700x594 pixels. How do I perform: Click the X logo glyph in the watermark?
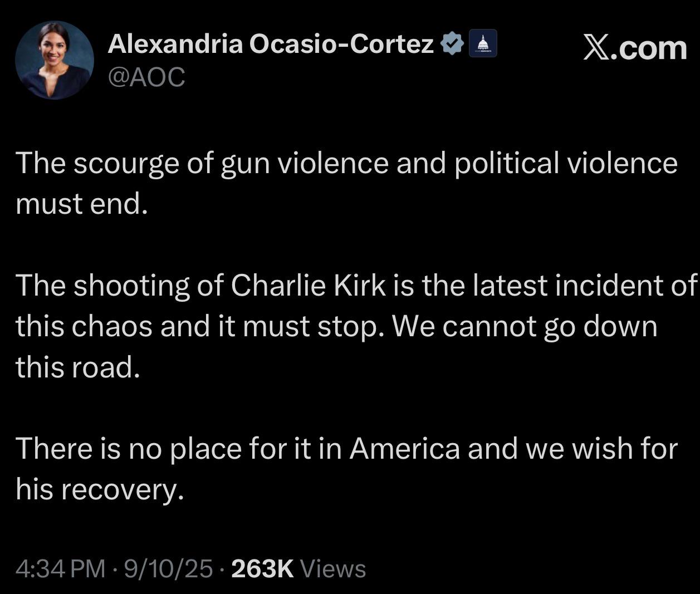click(x=596, y=47)
